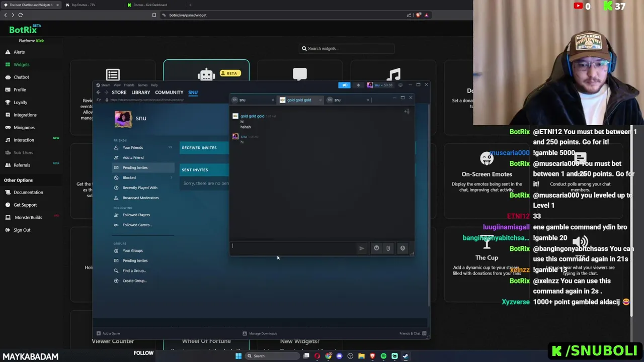The height and width of the screenshot is (362, 644).
Task: Open the Games menu in Steam
Action: (x=142, y=85)
